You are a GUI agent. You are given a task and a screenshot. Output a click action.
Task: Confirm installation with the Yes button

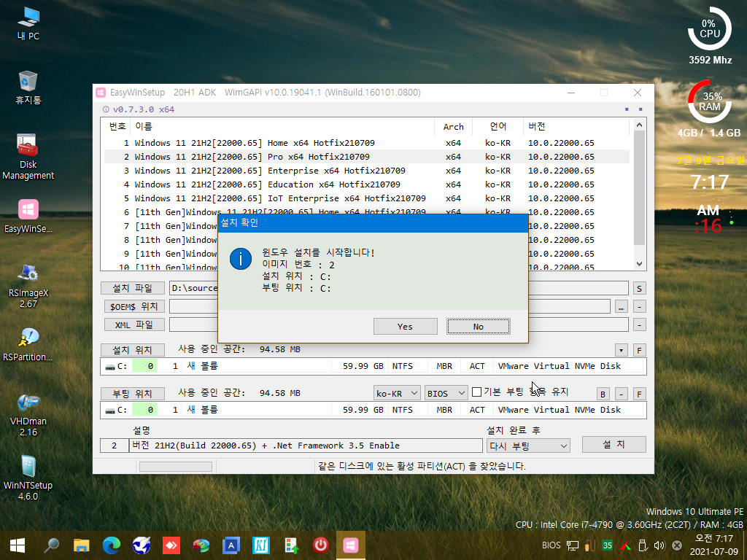[x=405, y=326]
